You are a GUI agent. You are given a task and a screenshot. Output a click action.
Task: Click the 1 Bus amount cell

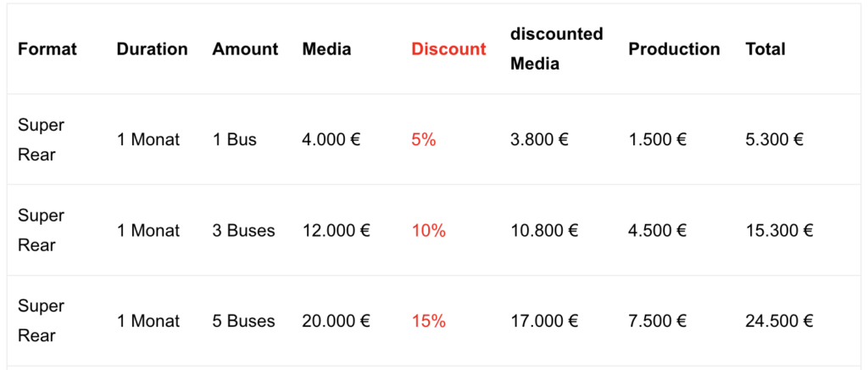(235, 139)
